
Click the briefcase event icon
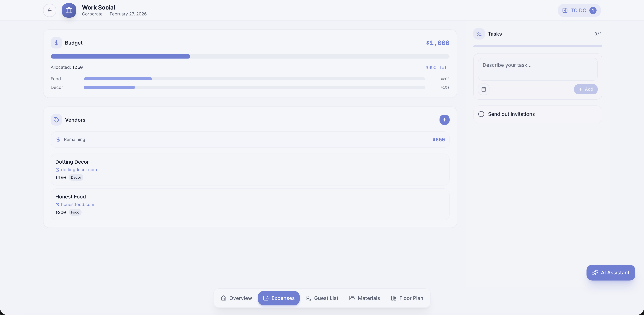click(69, 10)
